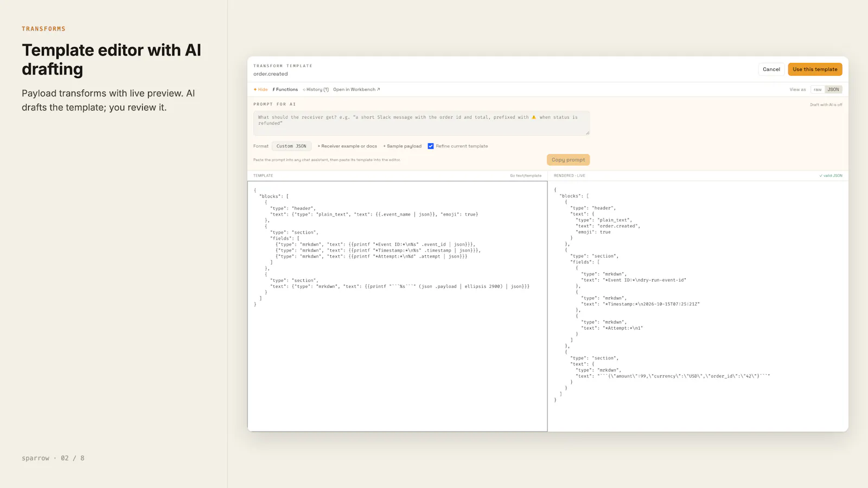Viewport: 868px width, 488px height.
Task: Click the template header event_name line
Action: coord(374,214)
